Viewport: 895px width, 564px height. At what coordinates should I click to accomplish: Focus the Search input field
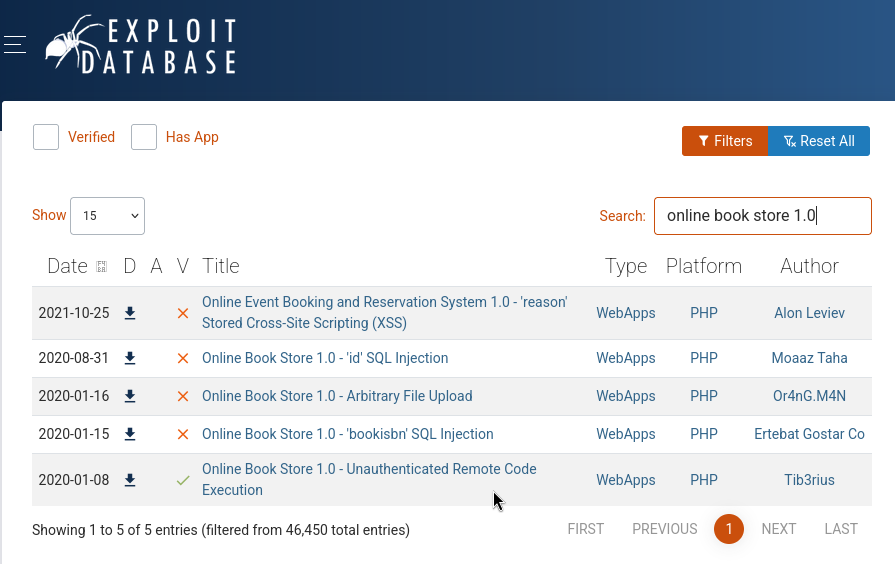pos(763,216)
